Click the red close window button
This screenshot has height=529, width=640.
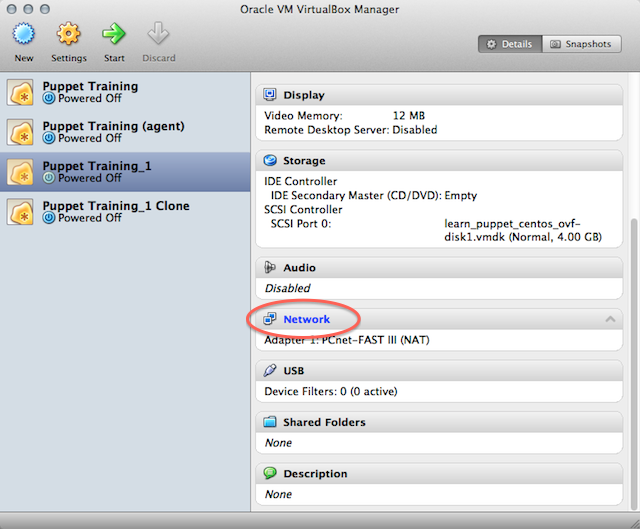click(12, 9)
